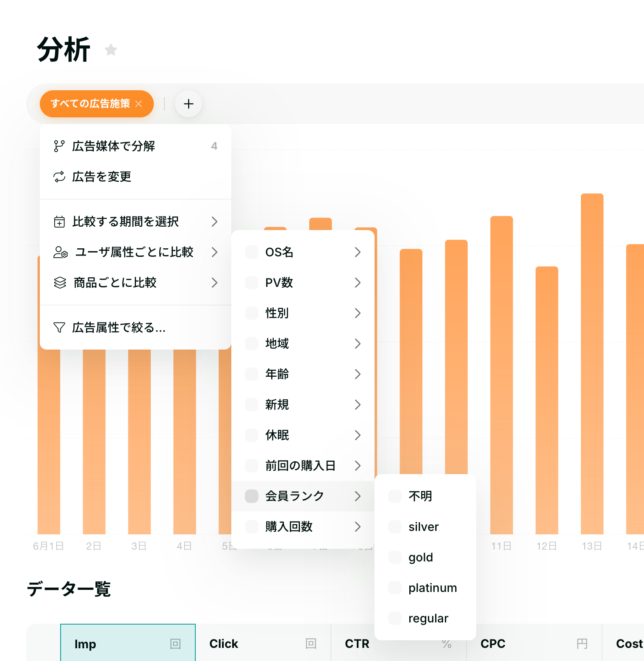Viewport: 644px width, 661px height.
Task: Click the count unit icon in Click header
Action: [311, 644]
